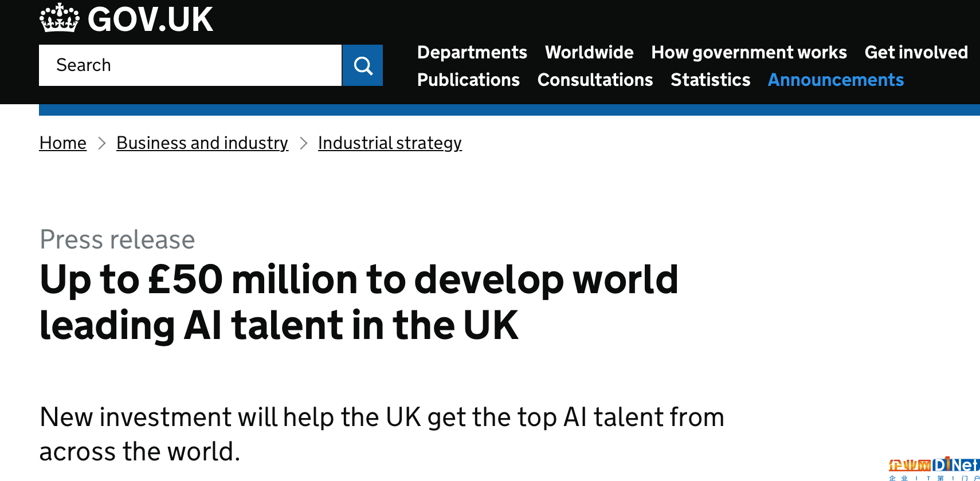The width and height of the screenshot is (980, 481).
Task: Select the highlighted Announcements link
Action: (x=836, y=80)
